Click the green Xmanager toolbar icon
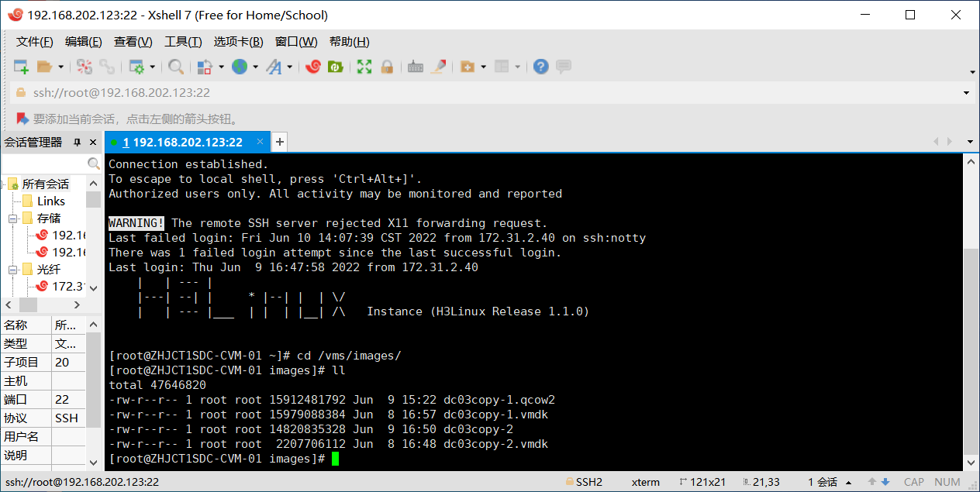 (x=336, y=67)
